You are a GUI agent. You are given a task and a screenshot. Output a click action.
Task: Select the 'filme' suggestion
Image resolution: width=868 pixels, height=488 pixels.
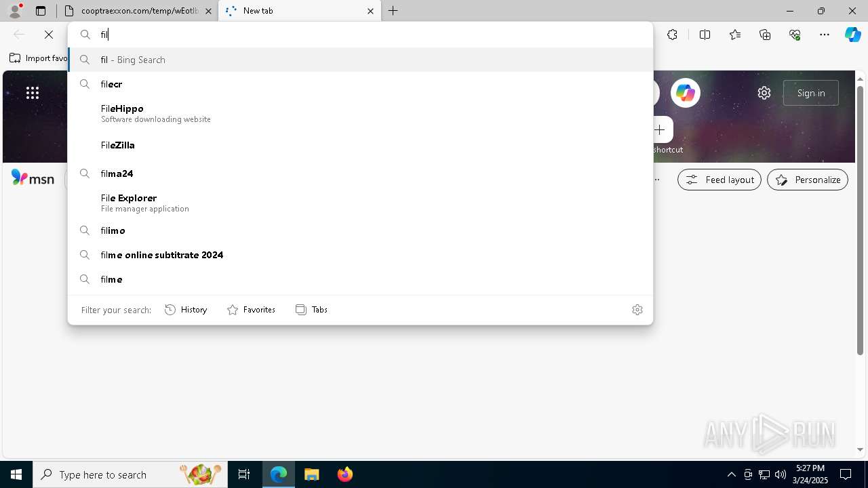click(360, 279)
